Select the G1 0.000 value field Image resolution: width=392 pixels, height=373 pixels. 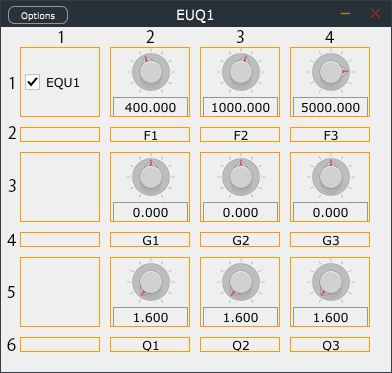click(x=150, y=212)
